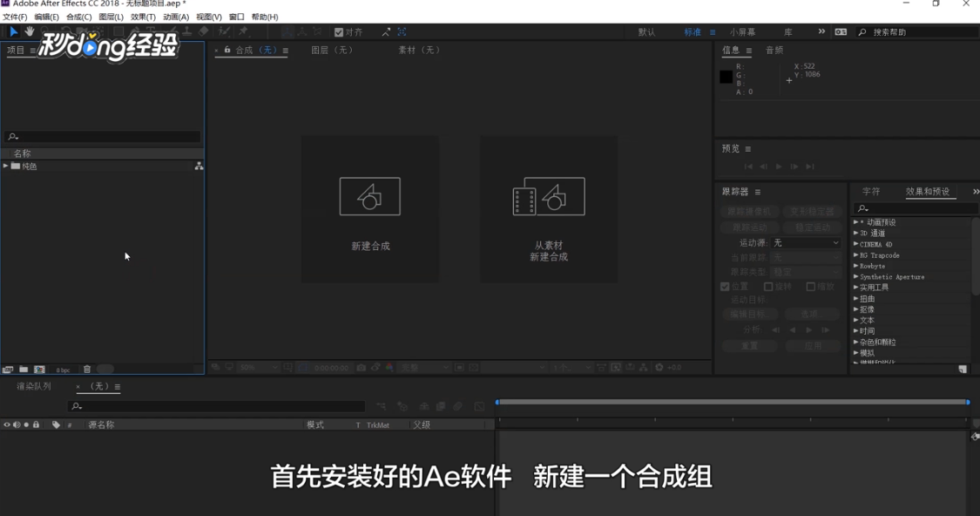This screenshot has height=516, width=980.
Task: Open Info panel menu icon
Action: click(749, 51)
